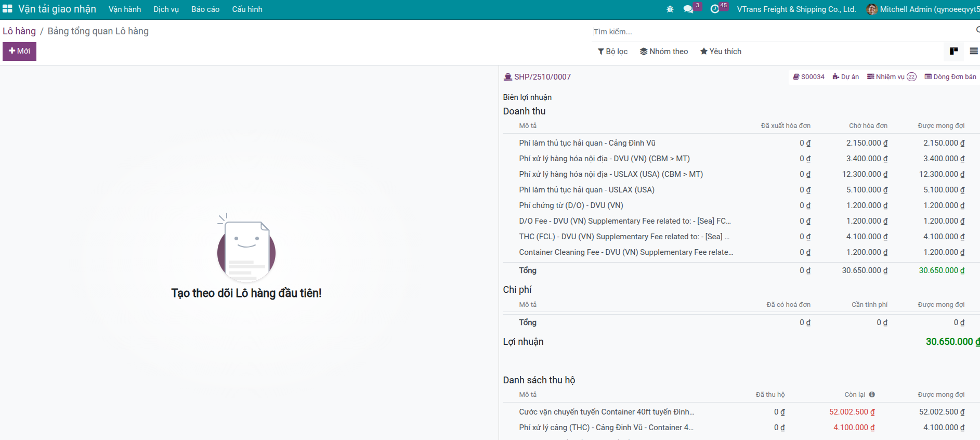This screenshot has height=440, width=980.
Task: Open the apps grid home menu icon
Action: 7,9
